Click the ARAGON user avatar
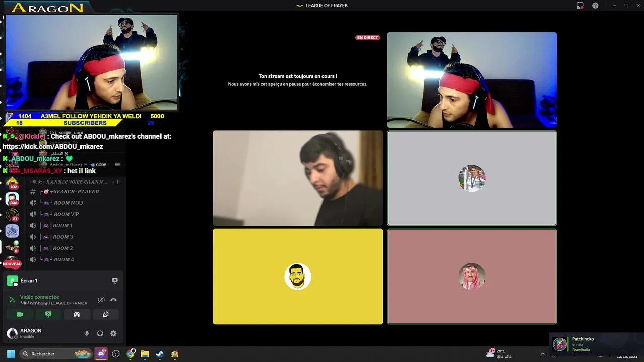The height and width of the screenshot is (362, 644). coord(12,333)
